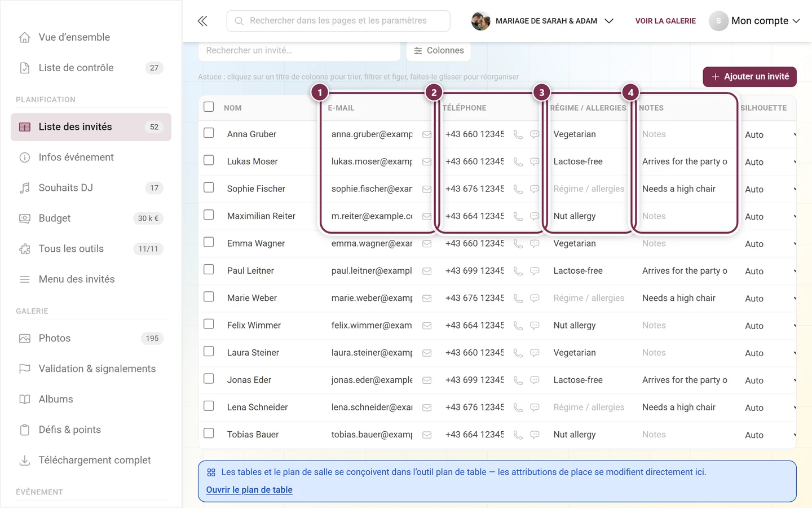Click the phone icon in Anna Gruber row
The width and height of the screenshot is (812, 508).
518,134
